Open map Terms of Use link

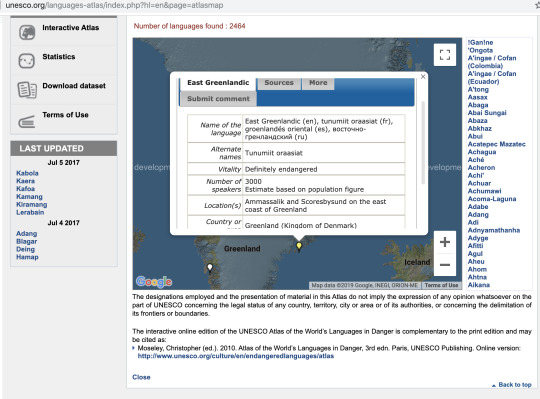441,285
